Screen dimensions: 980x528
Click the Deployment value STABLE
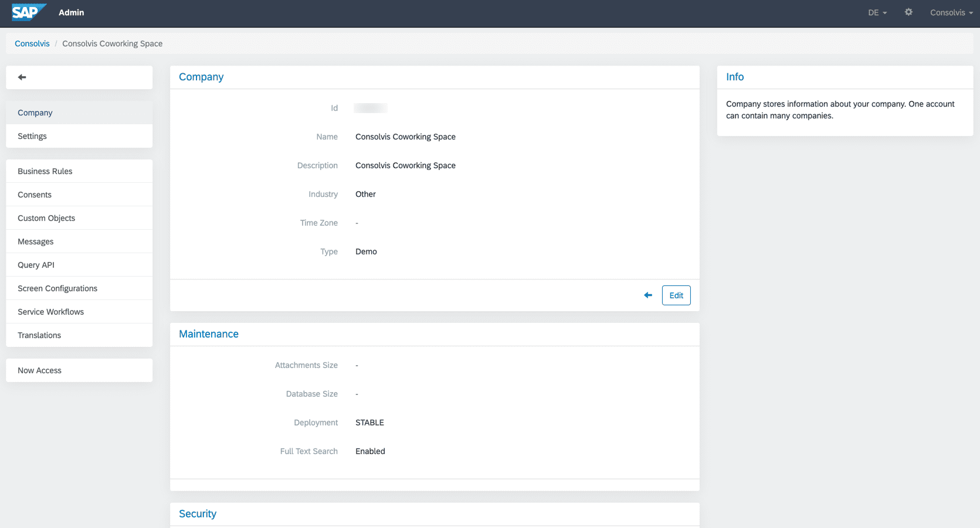coord(369,423)
